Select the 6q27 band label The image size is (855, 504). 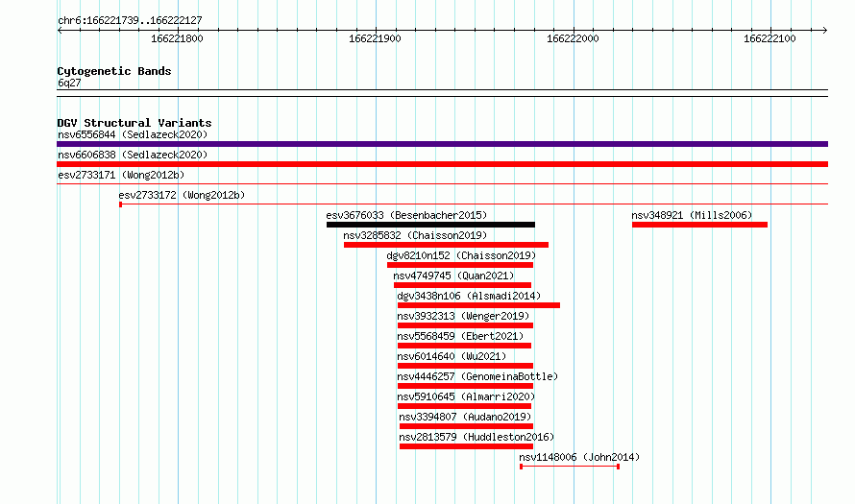69,83
